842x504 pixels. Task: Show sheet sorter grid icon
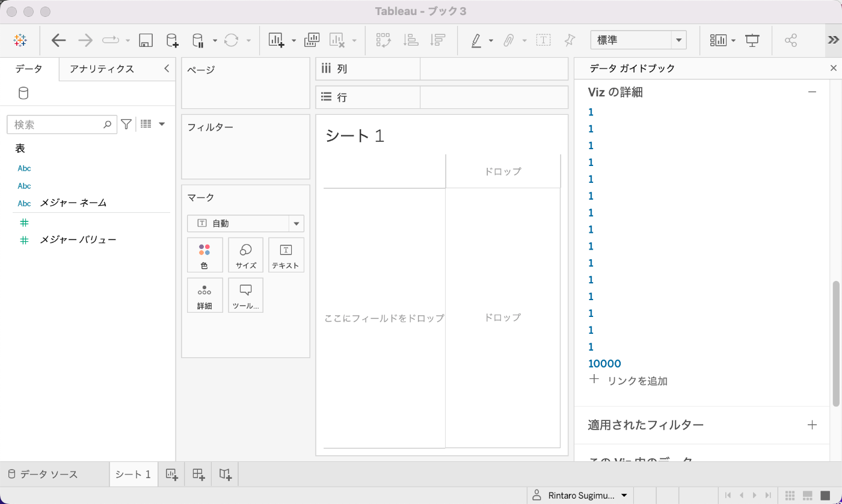[791, 495]
